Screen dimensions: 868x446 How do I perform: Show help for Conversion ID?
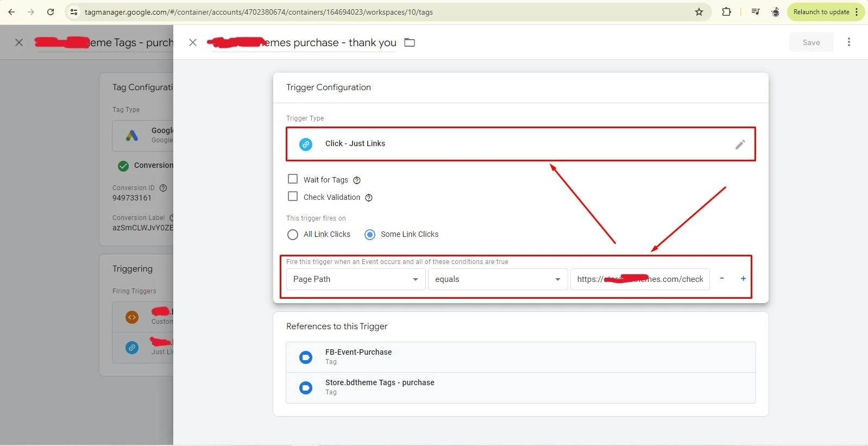pos(163,188)
